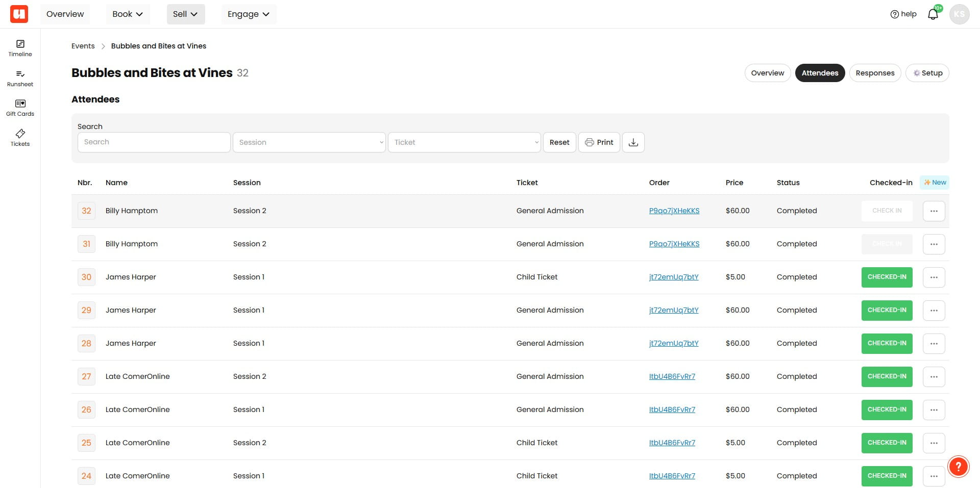Reset the attendee filters
This screenshot has height=488, width=980.
click(x=559, y=142)
